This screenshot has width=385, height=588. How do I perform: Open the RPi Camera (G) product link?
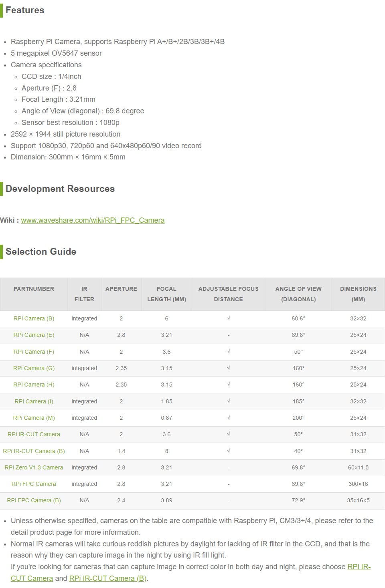coord(34,368)
